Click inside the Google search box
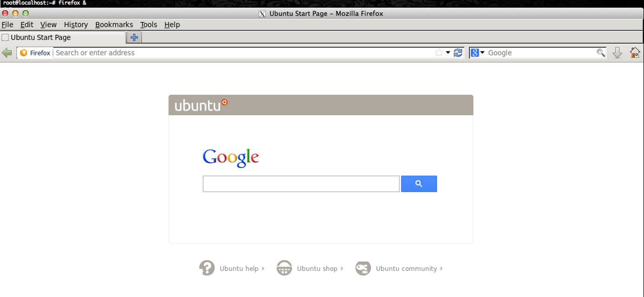 coord(301,183)
